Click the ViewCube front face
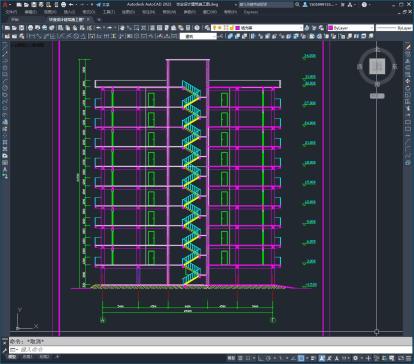 [377, 66]
